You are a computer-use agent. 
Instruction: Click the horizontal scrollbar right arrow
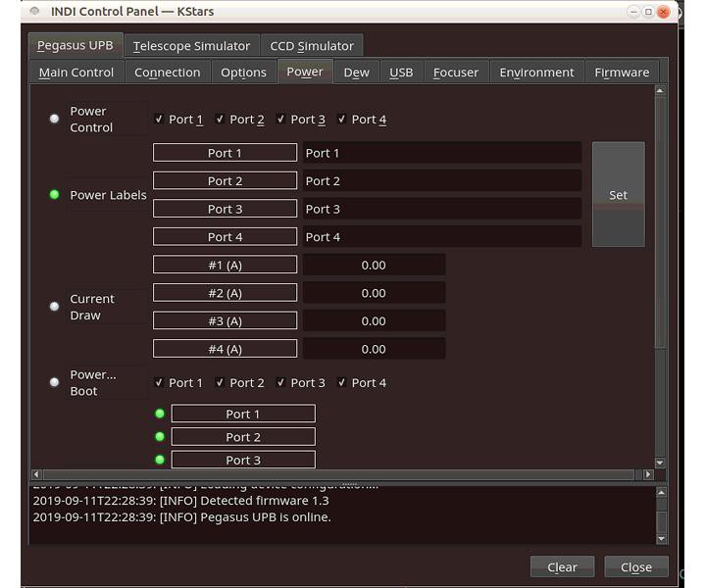[x=647, y=475]
